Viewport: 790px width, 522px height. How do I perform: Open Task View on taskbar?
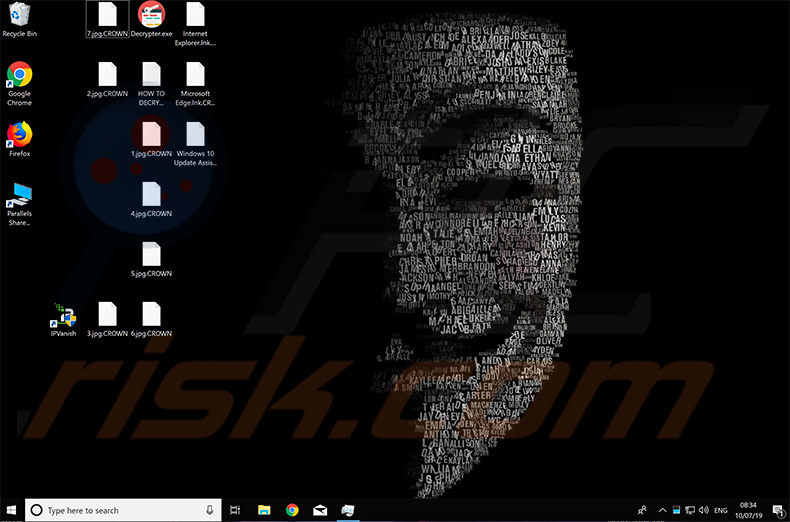tap(235, 510)
